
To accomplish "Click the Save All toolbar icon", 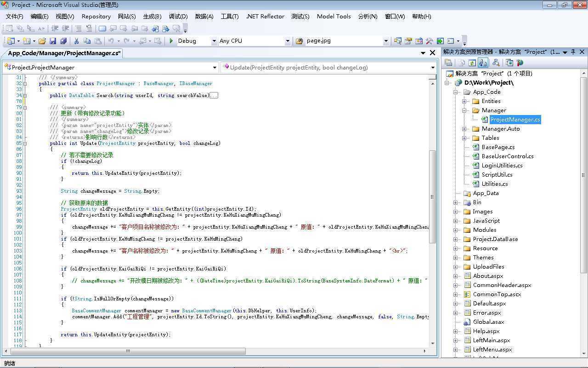I will point(63,41).
